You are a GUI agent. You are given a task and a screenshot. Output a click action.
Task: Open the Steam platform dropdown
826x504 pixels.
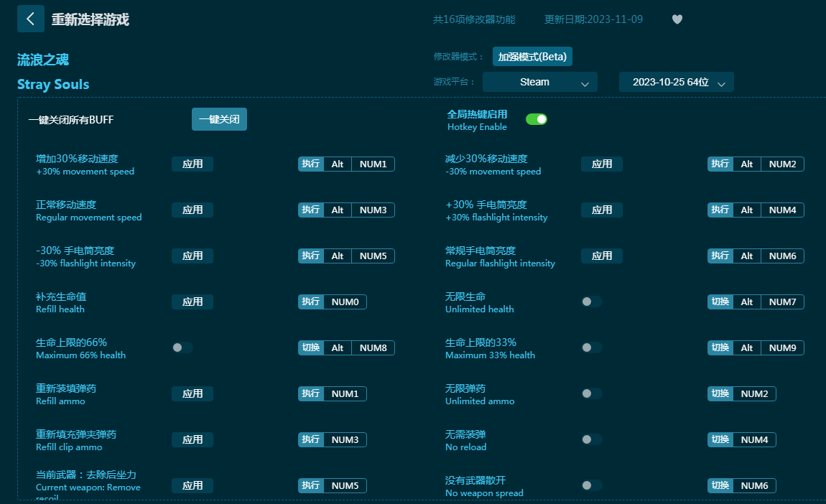(539, 83)
